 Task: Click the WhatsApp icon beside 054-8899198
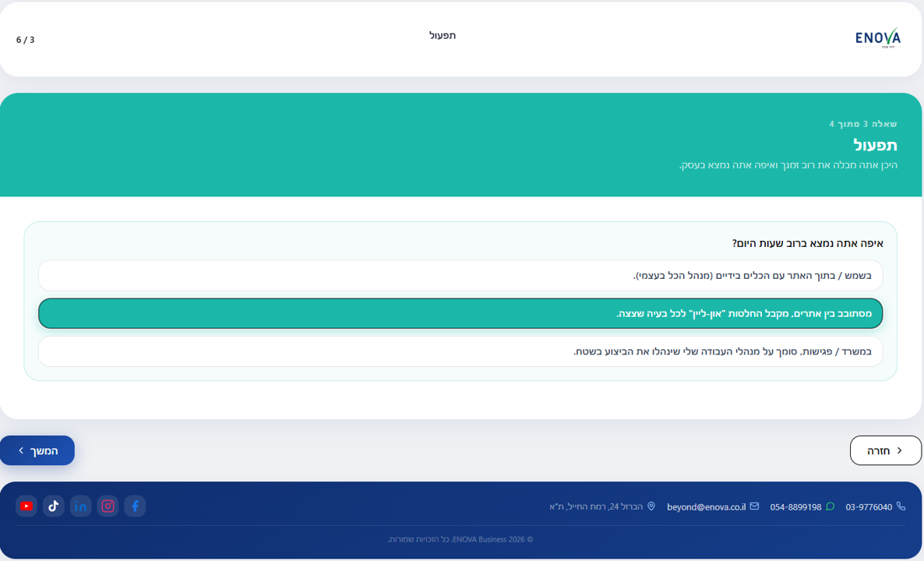pyautogui.click(x=831, y=506)
